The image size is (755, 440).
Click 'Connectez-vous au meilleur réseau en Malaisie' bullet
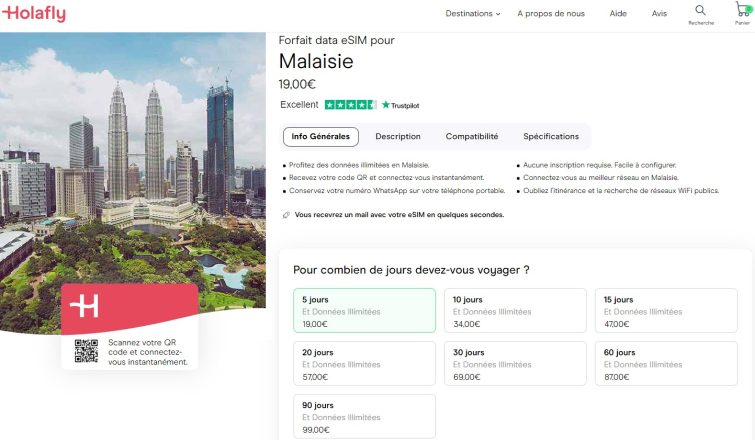(x=601, y=178)
